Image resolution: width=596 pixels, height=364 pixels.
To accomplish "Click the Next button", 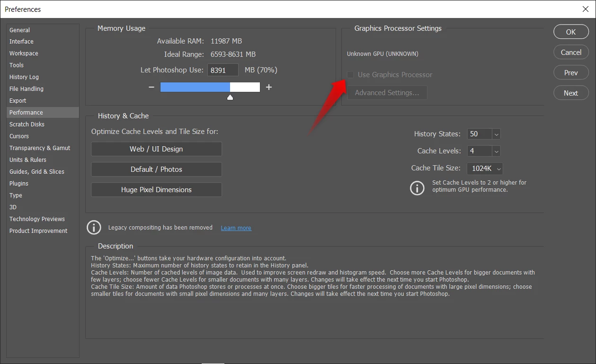I will pyautogui.click(x=571, y=93).
